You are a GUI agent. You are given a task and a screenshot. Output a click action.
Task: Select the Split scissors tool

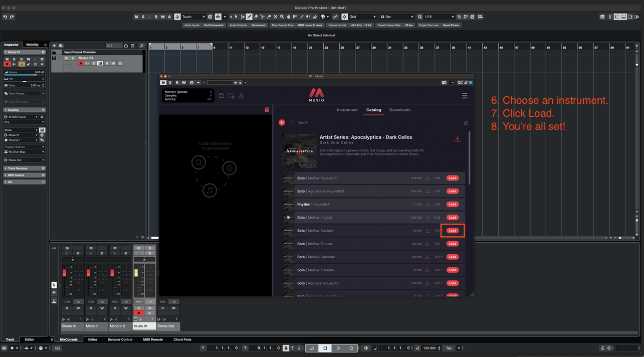[x=262, y=17]
